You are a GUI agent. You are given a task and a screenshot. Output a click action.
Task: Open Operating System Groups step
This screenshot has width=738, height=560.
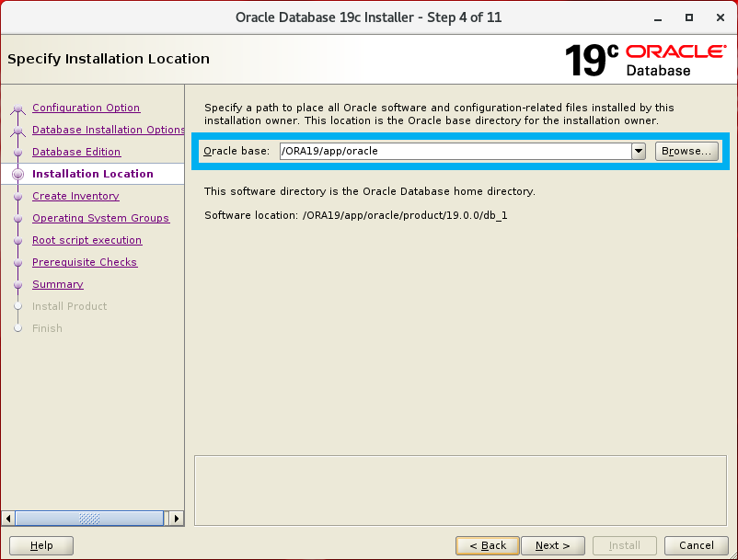pyautogui.click(x=100, y=218)
